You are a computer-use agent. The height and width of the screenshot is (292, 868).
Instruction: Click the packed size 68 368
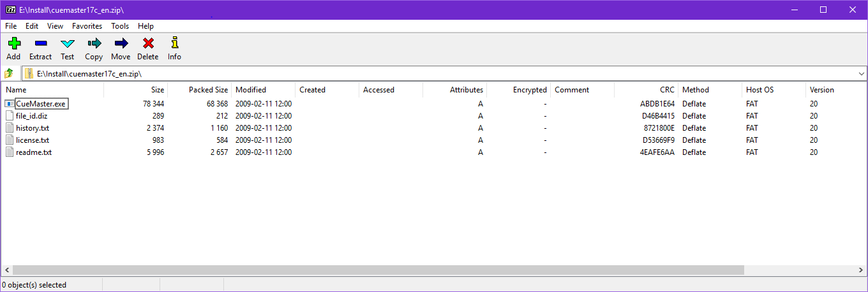(217, 104)
